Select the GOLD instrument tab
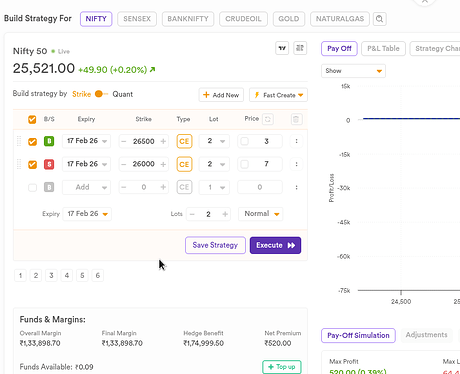Viewport: 460px width, 374px height. pos(289,19)
